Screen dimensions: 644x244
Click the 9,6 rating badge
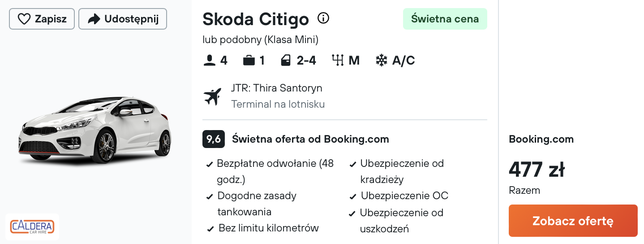point(213,139)
